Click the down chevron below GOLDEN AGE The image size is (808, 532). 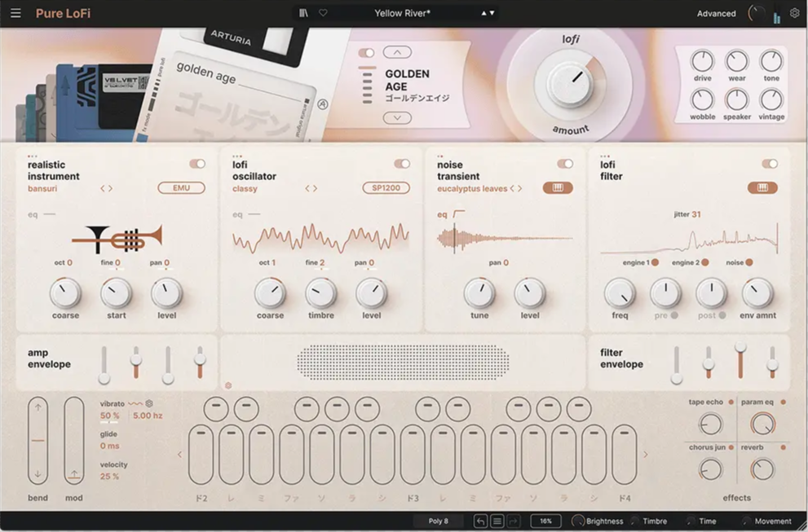[397, 117]
